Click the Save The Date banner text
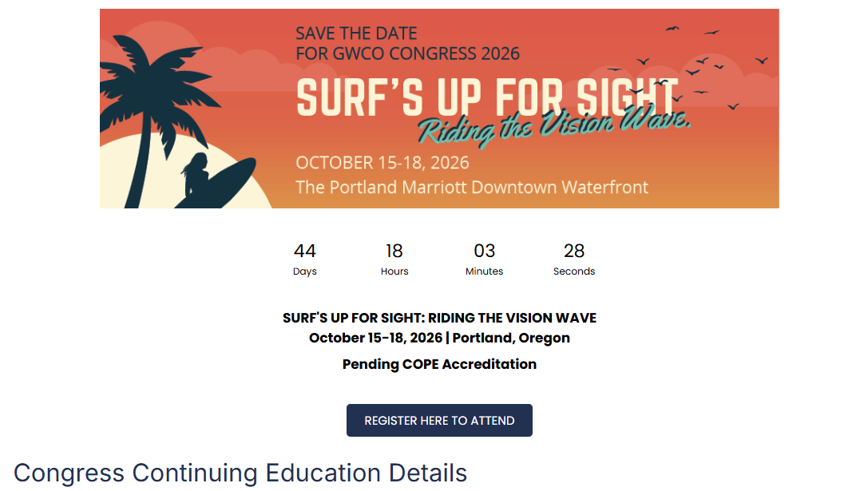 tap(356, 34)
